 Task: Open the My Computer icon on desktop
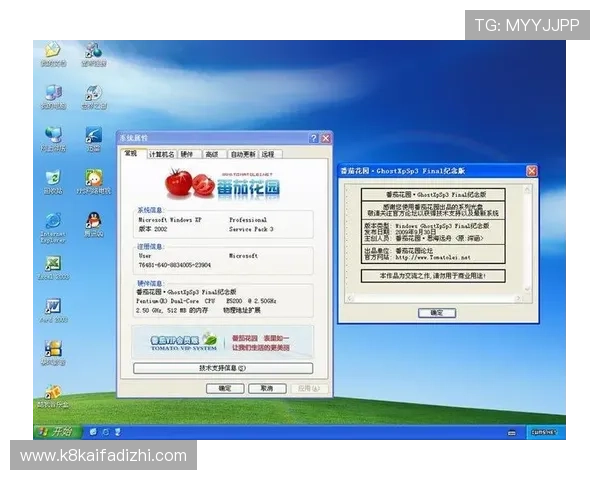[x=52, y=93]
